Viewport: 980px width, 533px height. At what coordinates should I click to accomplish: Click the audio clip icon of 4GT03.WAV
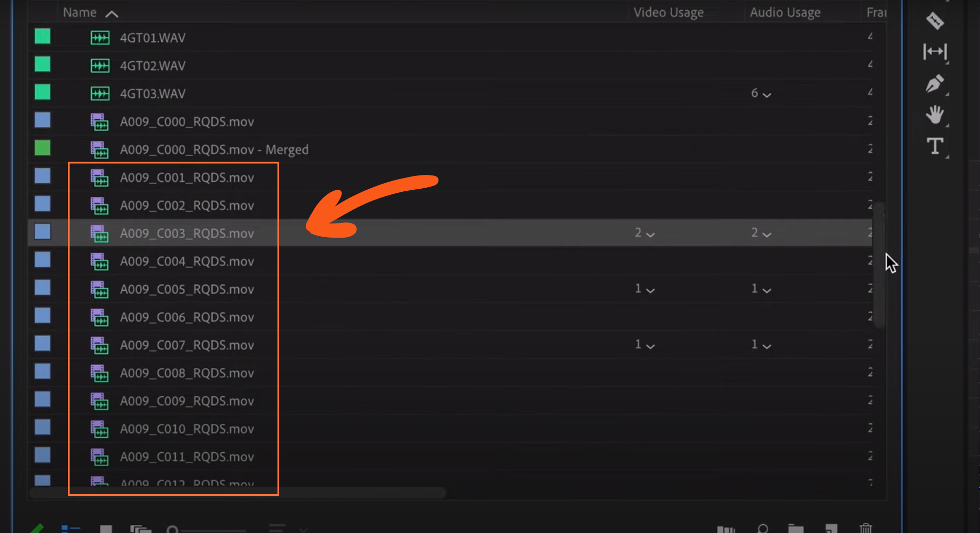100,94
